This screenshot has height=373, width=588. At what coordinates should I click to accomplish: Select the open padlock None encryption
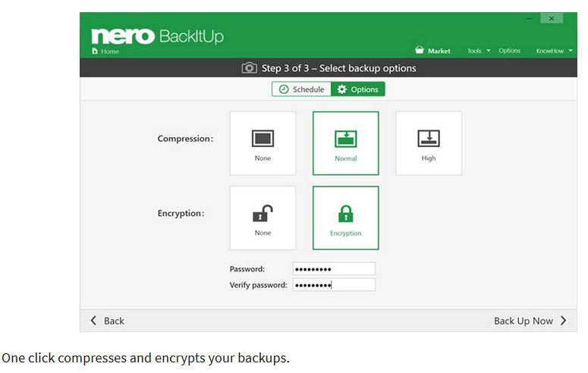click(263, 213)
